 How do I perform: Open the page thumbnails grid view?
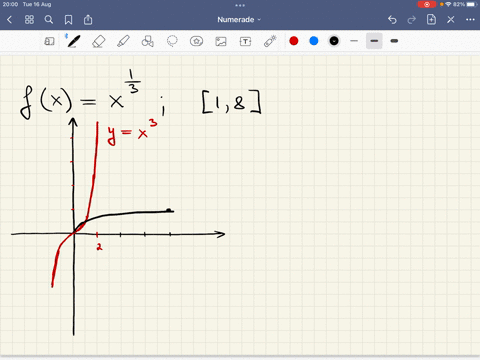tap(29, 20)
